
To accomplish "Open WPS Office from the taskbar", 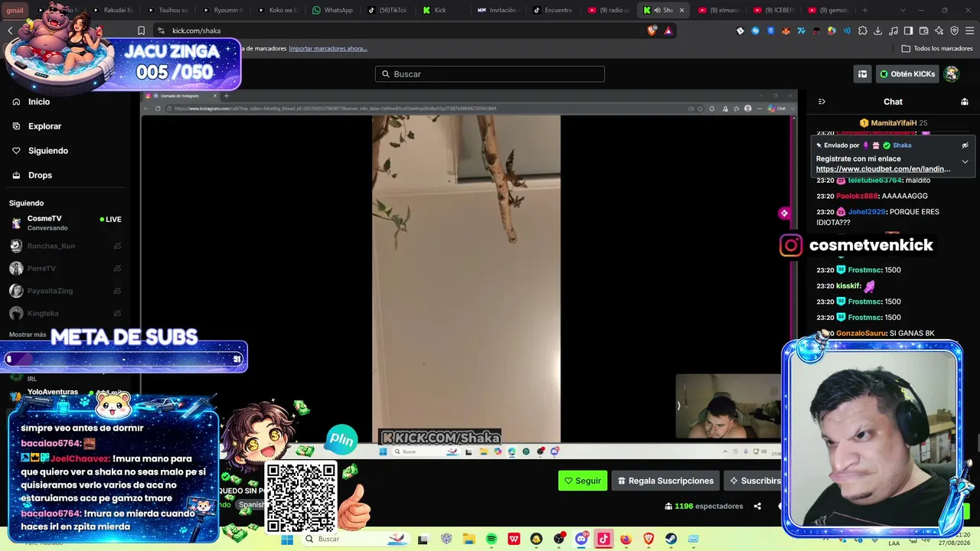I will tap(514, 539).
